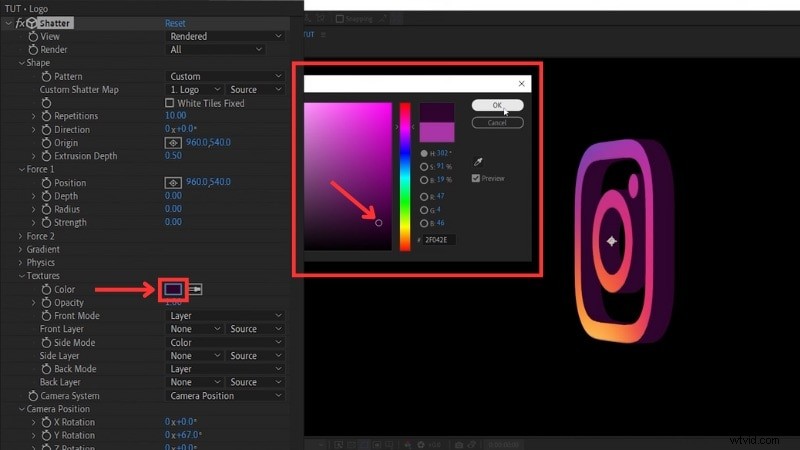Open the Camera System dropdown
This screenshot has width=800, height=450.
224,396
